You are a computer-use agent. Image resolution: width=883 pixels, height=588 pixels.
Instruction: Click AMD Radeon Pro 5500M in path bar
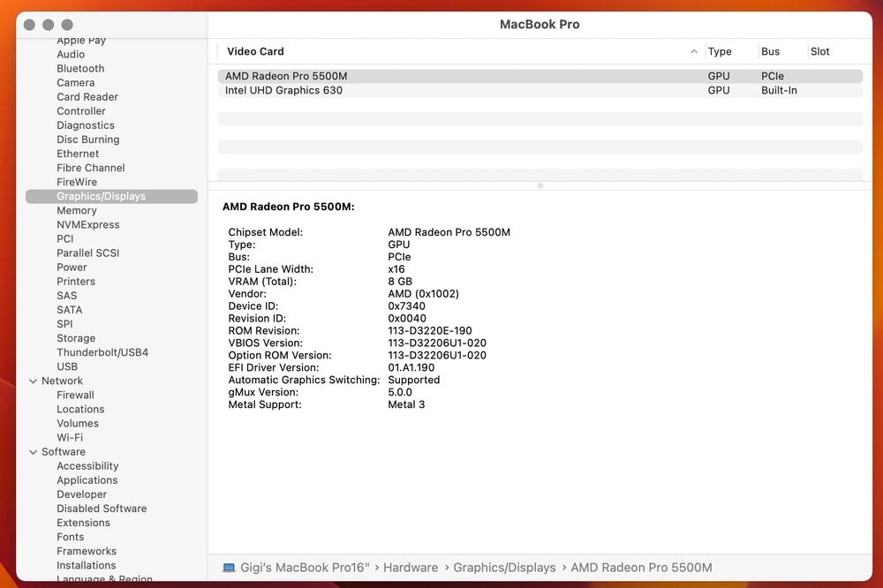(x=641, y=568)
